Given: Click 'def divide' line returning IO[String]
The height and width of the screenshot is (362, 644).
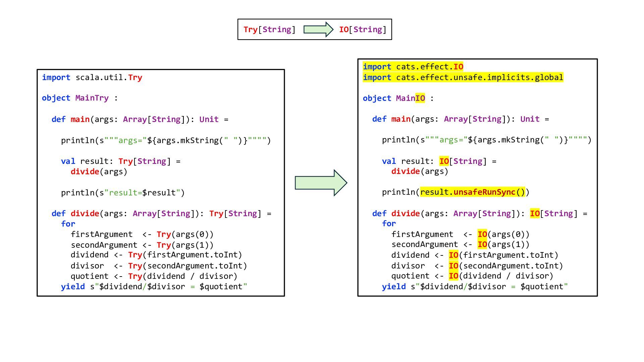Looking at the screenshot, I should click(480, 214).
